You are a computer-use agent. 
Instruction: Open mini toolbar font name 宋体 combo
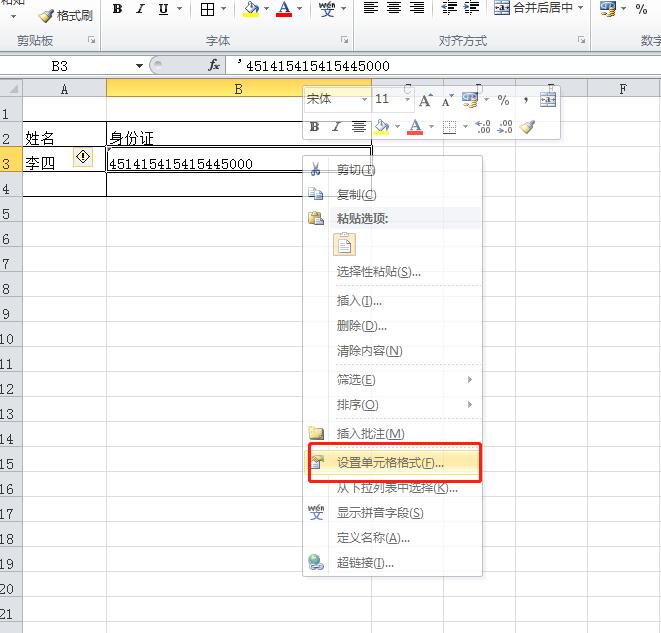[x=337, y=99]
